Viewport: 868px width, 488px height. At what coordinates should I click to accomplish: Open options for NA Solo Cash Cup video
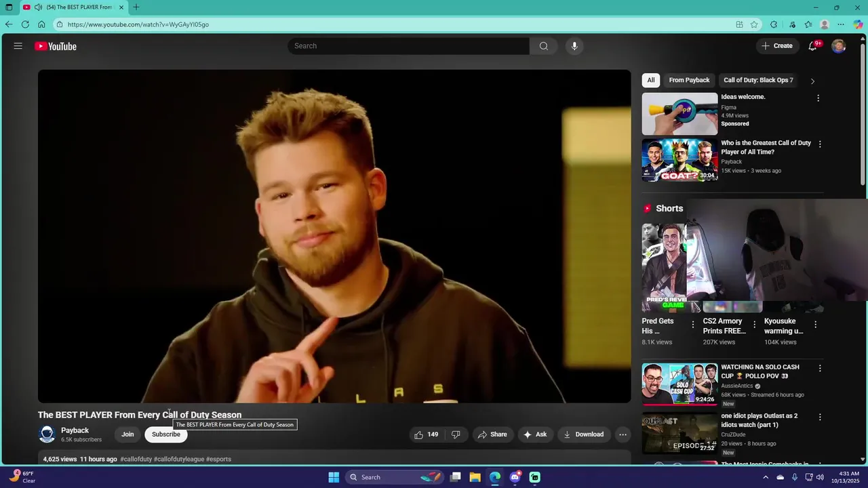pyautogui.click(x=820, y=368)
